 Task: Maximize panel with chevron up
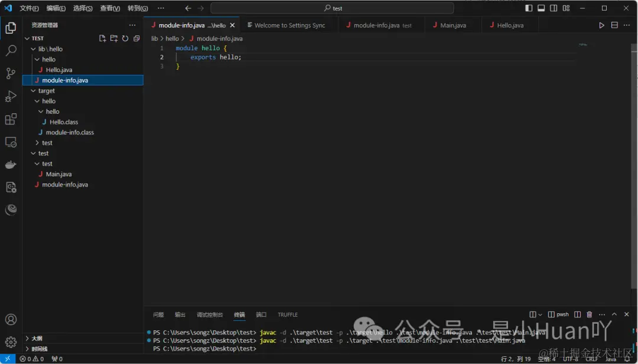[x=614, y=314]
